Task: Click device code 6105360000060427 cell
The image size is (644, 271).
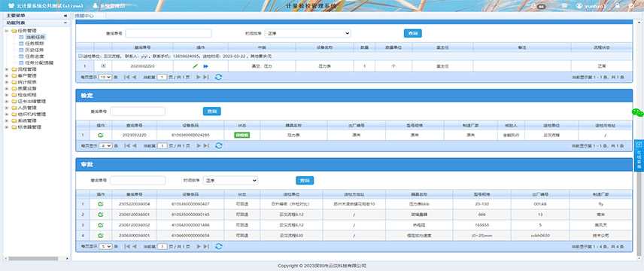Action: tap(190, 204)
